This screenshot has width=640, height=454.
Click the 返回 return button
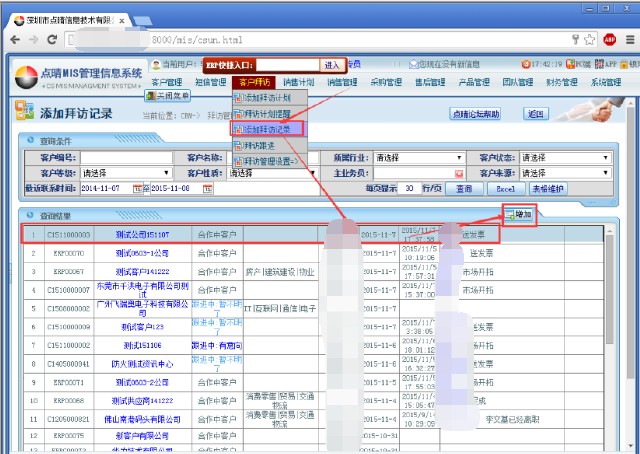(538, 114)
